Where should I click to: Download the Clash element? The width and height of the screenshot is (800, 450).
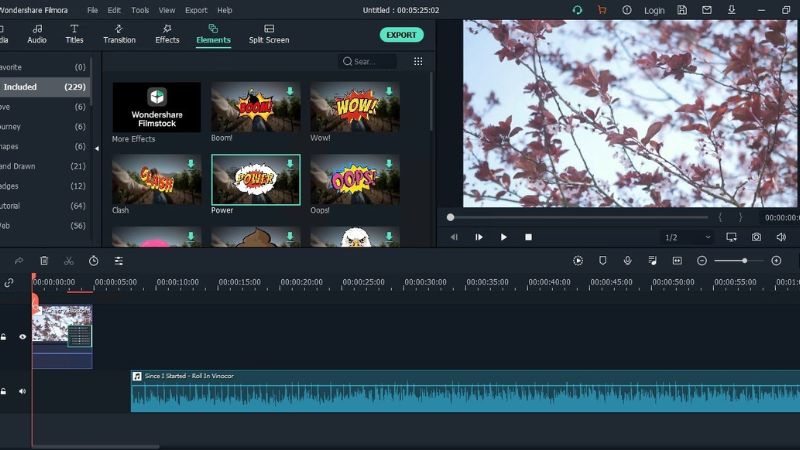pyautogui.click(x=191, y=164)
